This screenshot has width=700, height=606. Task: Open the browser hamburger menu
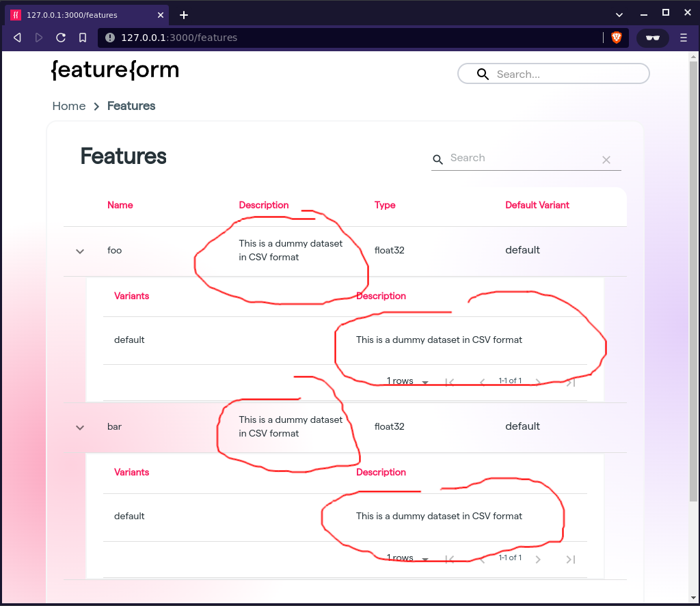point(684,38)
